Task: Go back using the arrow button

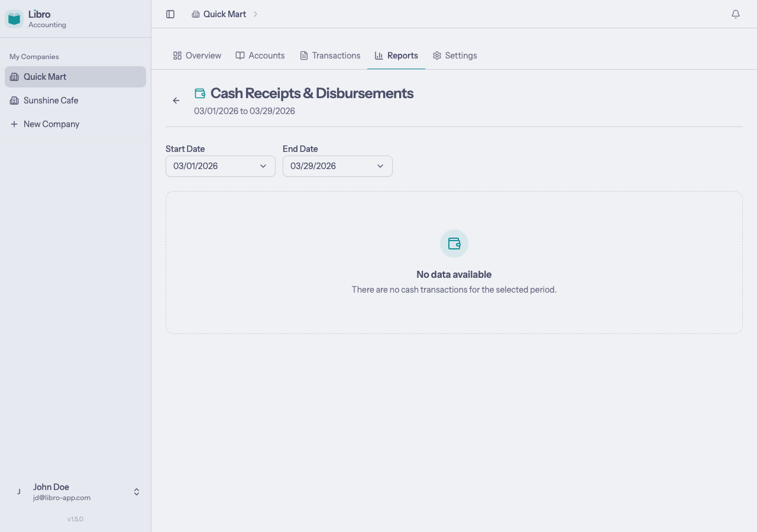Action: point(176,100)
